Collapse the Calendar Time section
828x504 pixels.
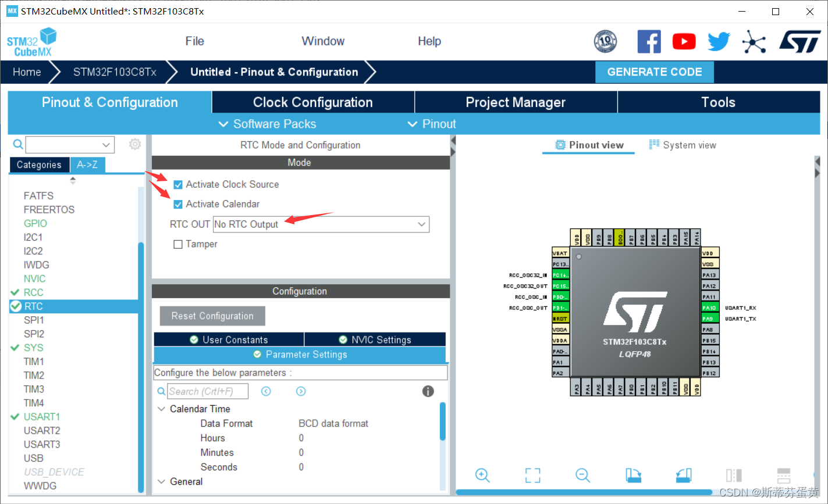162,409
